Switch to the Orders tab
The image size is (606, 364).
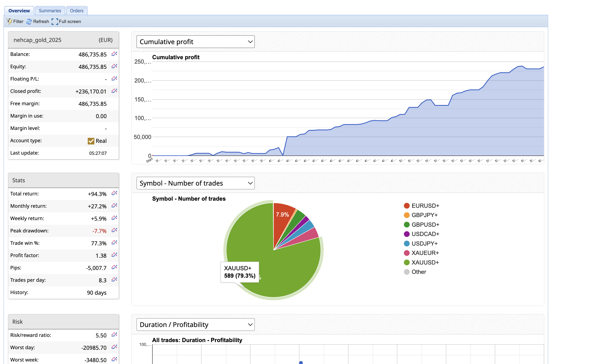(77, 11)
